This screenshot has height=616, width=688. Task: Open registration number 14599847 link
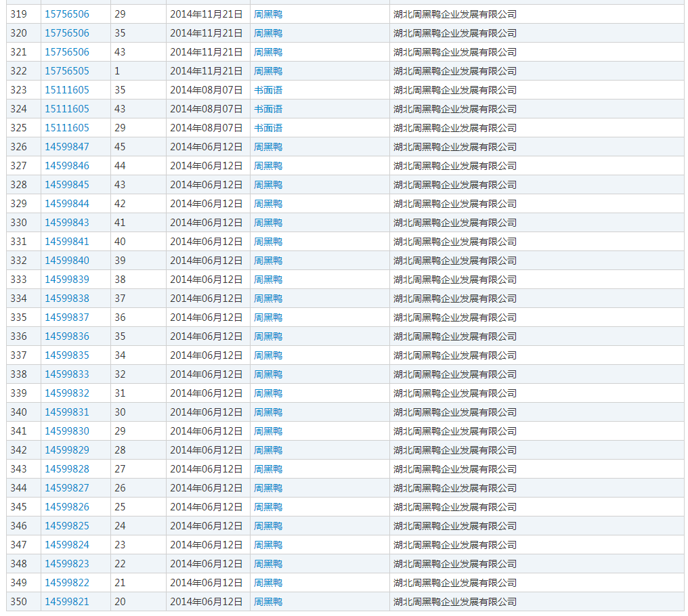point(67,147)
